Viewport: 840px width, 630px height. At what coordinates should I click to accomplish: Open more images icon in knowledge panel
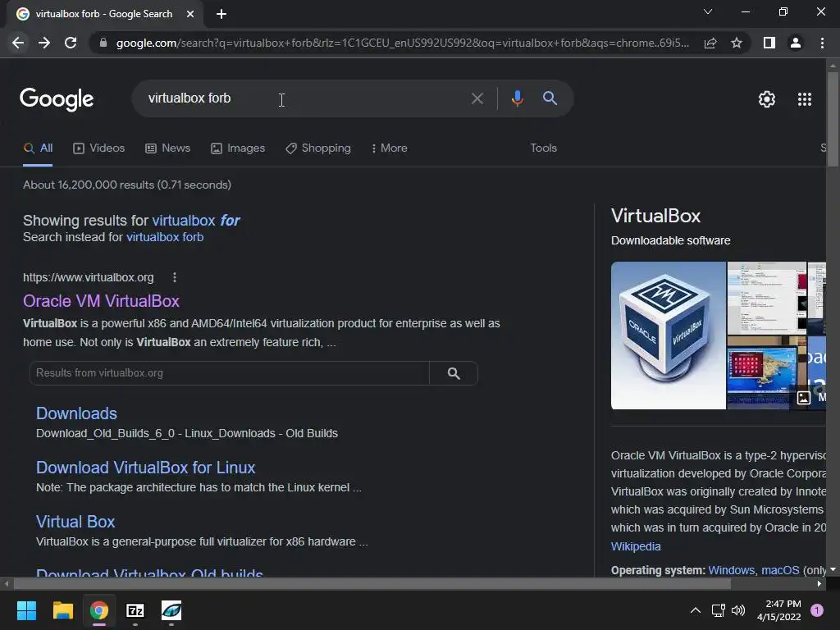[x=804, y=398]
